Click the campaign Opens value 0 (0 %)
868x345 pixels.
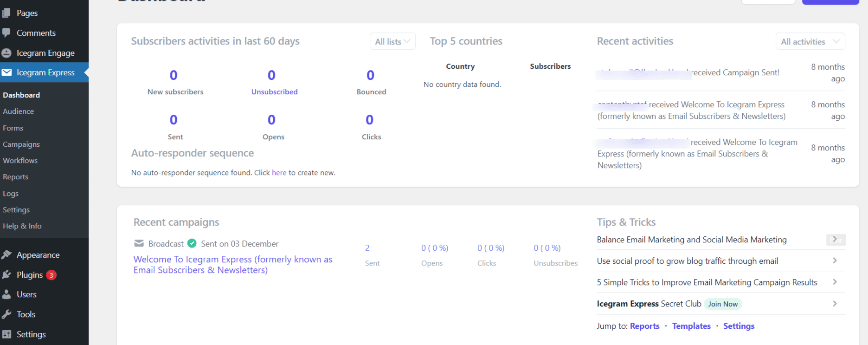click(435, 248)
